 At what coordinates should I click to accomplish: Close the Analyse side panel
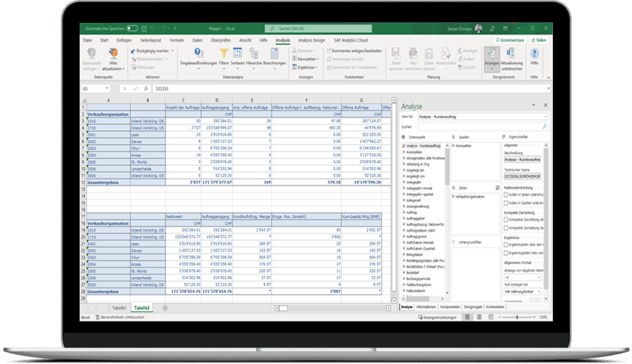[546, 105]
